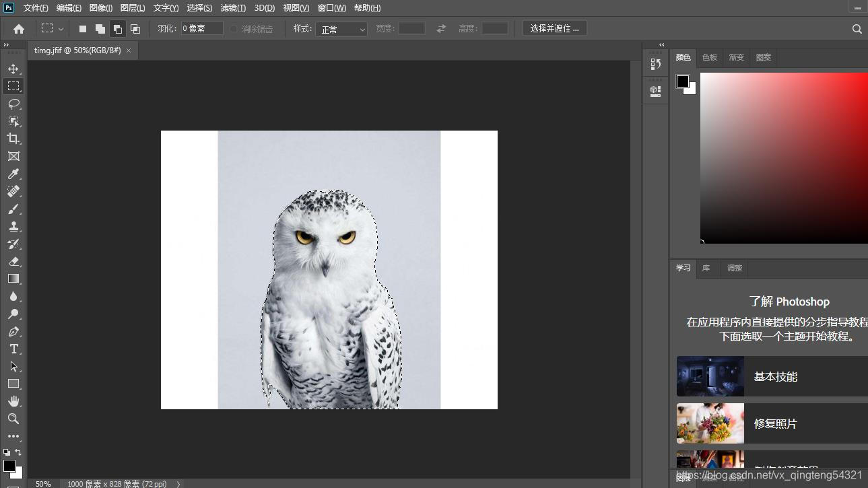Open the marquee tool preset picker arrow
Image resolution: width=868 pixels, height=488 pixels.
(x=61, y=29)
